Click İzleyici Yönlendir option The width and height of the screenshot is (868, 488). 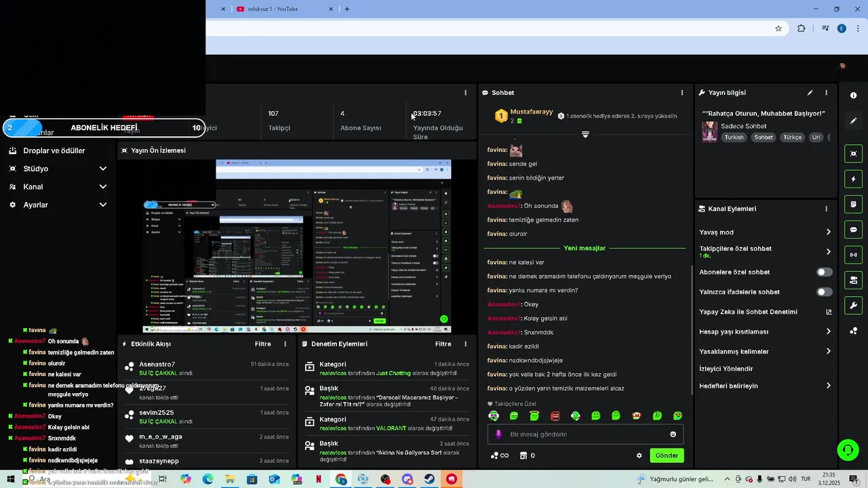pyautogui.click(x=726, y=369)
